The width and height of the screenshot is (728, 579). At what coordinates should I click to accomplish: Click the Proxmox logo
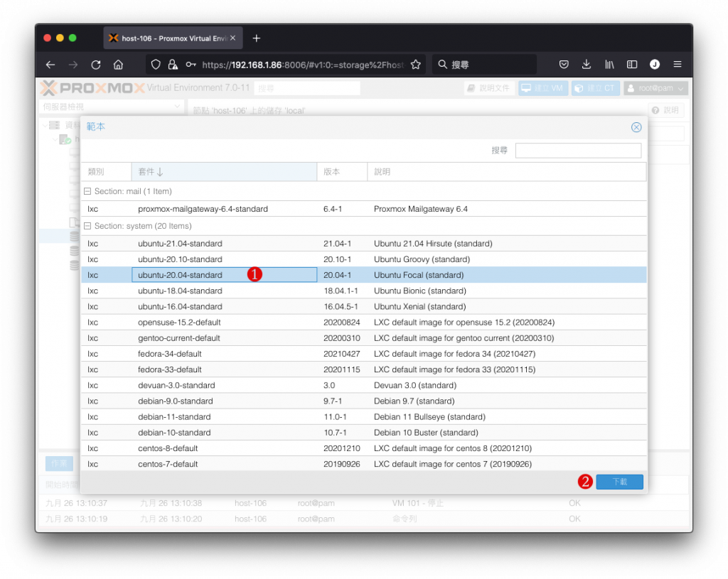[x=92, y=87]
